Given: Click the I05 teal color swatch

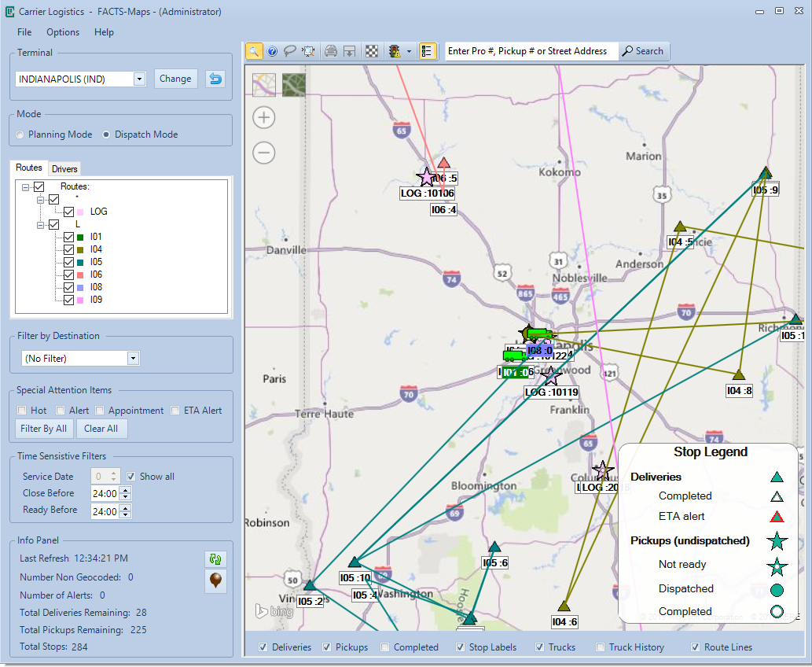Looking at the screenshot, I should point(81,262).
